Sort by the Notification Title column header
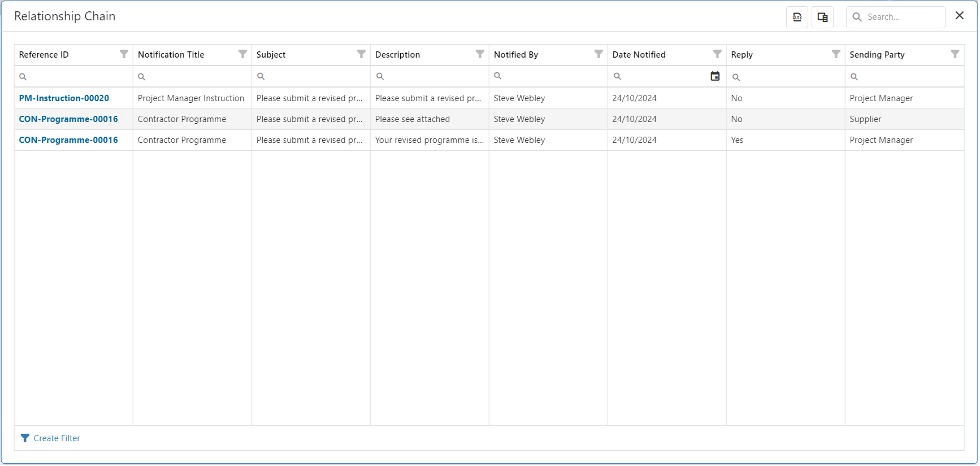This screenshot has height=466, width=980. 171,55
